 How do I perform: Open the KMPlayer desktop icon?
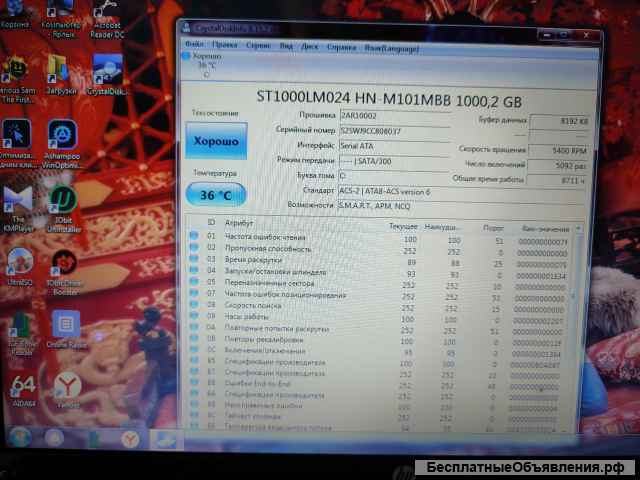[17, 205]
